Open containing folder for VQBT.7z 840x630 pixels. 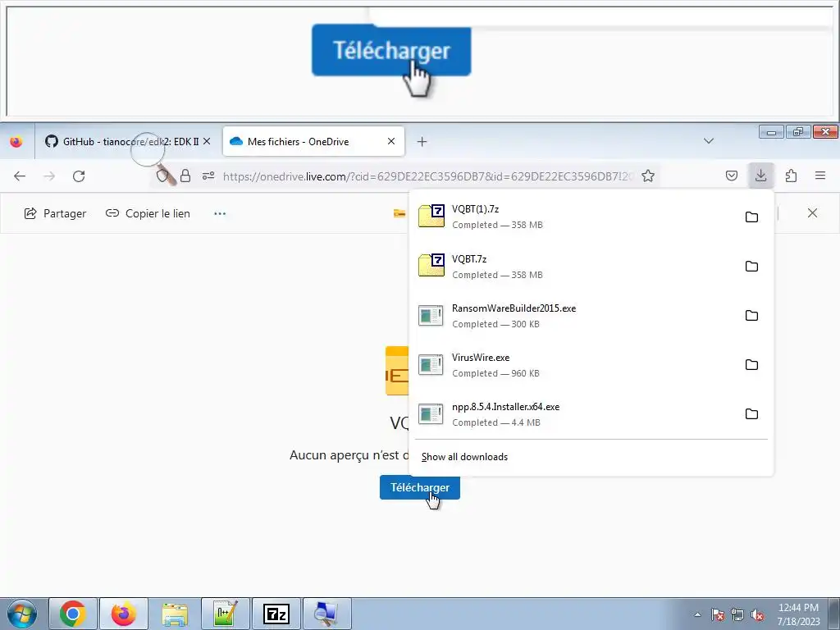(x=751, y=267)
